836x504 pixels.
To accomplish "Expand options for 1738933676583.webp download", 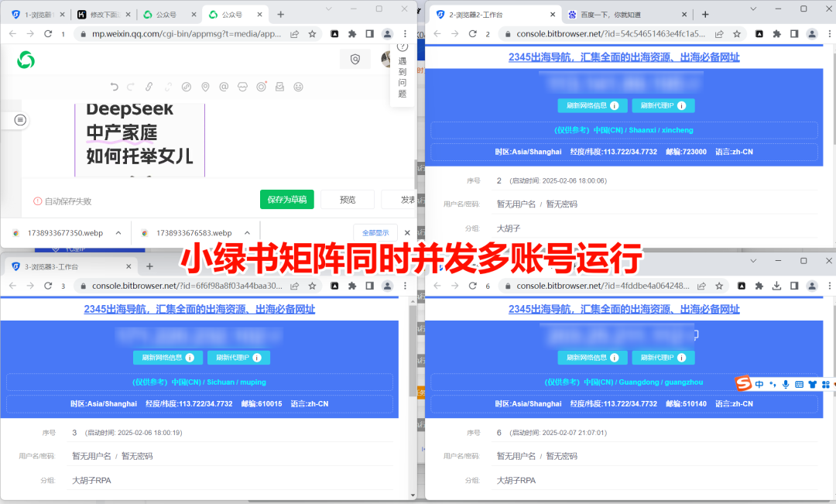I will 248,233.
